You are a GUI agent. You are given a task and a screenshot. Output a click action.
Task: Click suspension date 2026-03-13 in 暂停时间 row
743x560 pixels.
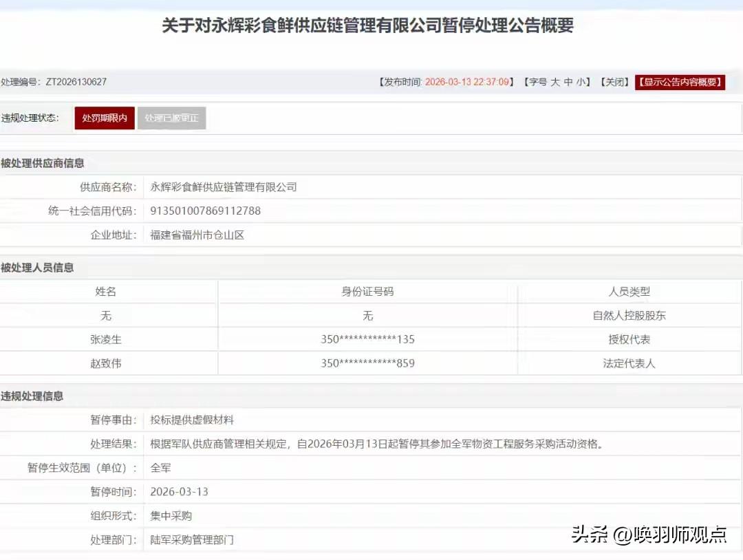tap(179, 492)
